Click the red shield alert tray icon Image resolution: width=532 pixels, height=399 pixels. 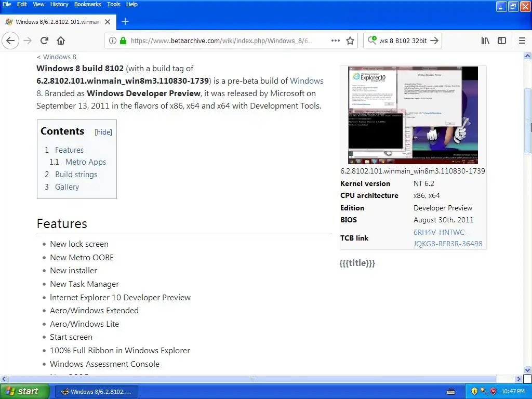pyautogui.click(x=494, y=391)
